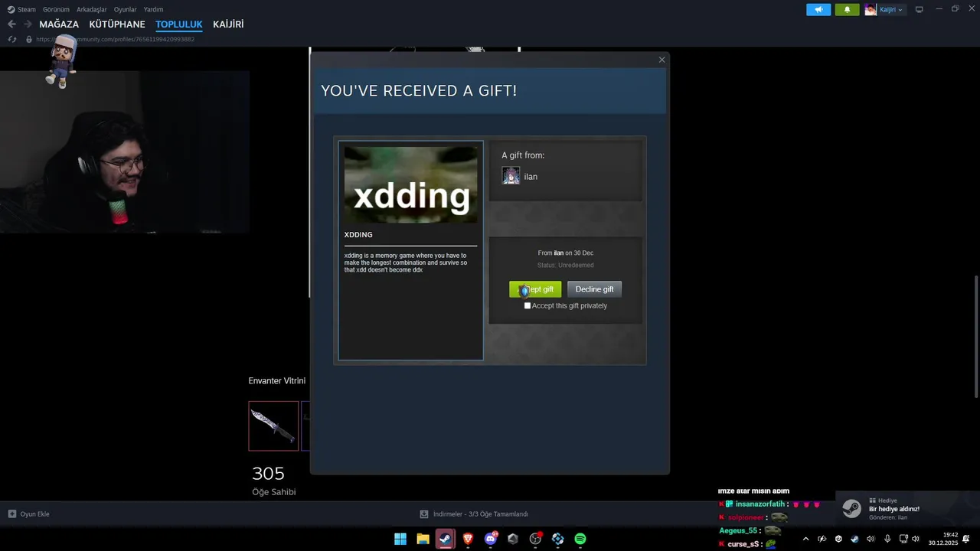The width and height of the screenshot is (980, 551).
Task: Click the Decline gift button
Action: 594,289
